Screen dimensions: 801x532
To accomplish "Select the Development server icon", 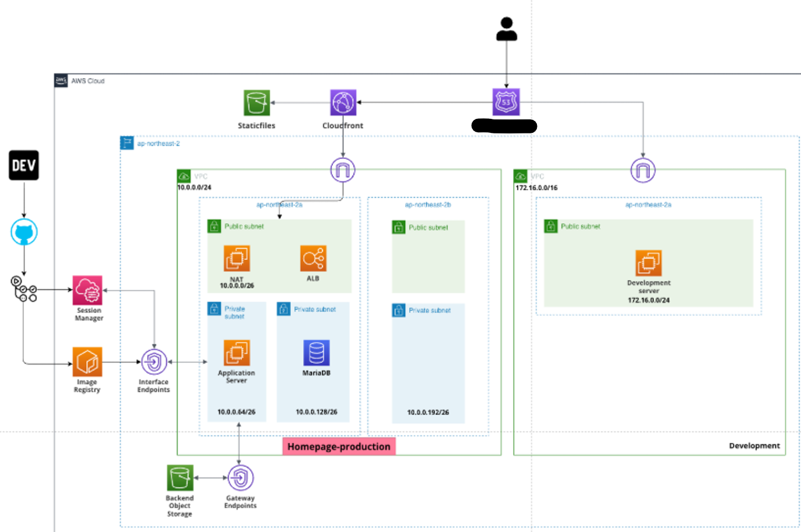I will (648, 263).
